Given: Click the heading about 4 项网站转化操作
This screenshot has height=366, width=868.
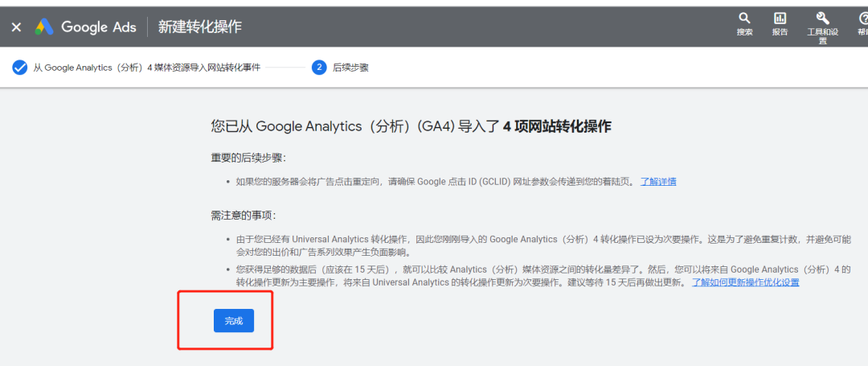Looking at the screenshot, I should (411, 126).
